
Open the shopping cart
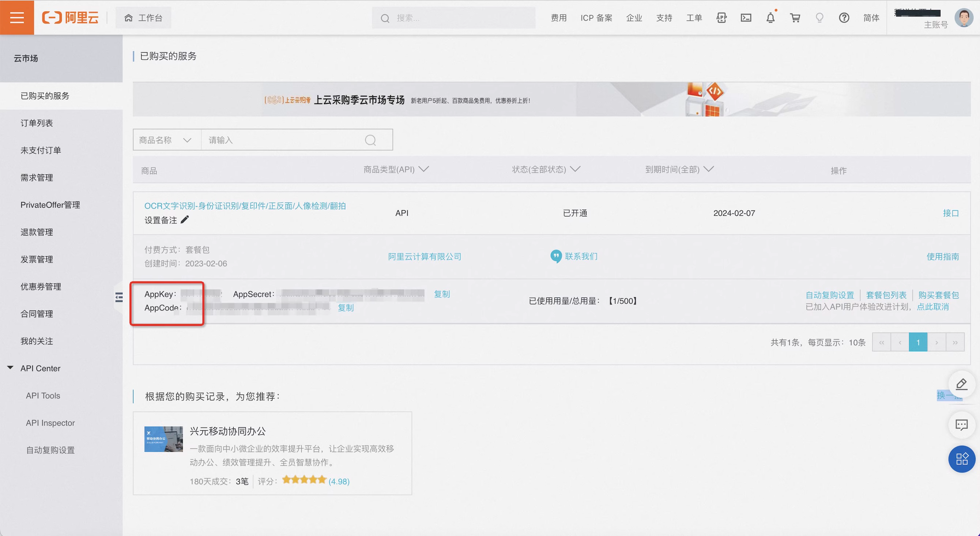tap(795, 18)
